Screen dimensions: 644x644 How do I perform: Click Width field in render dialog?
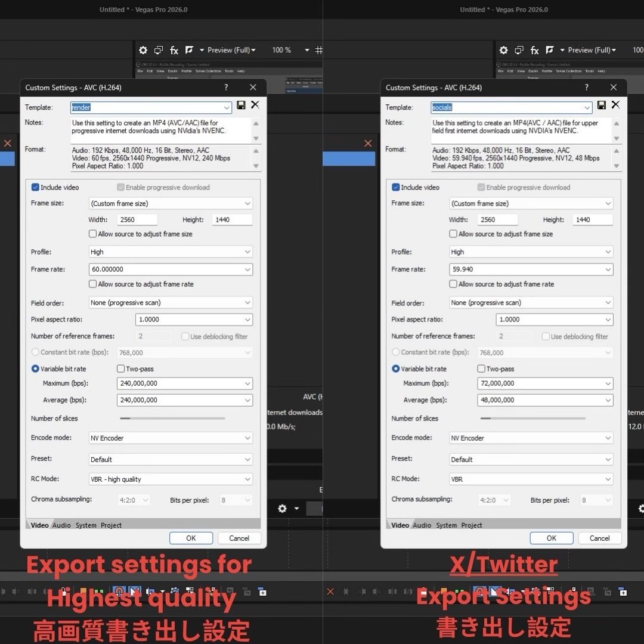tap(137, 219)
